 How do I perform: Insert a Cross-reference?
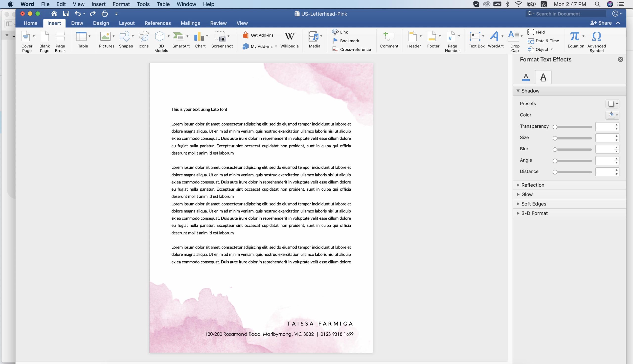(x=352, y=49)
